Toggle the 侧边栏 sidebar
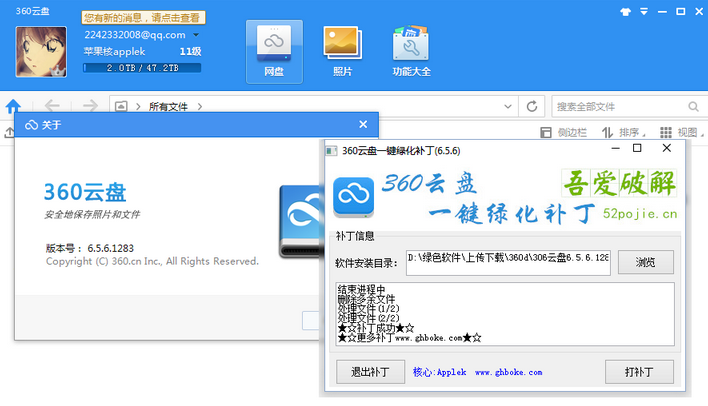 [x=564, y=132]
